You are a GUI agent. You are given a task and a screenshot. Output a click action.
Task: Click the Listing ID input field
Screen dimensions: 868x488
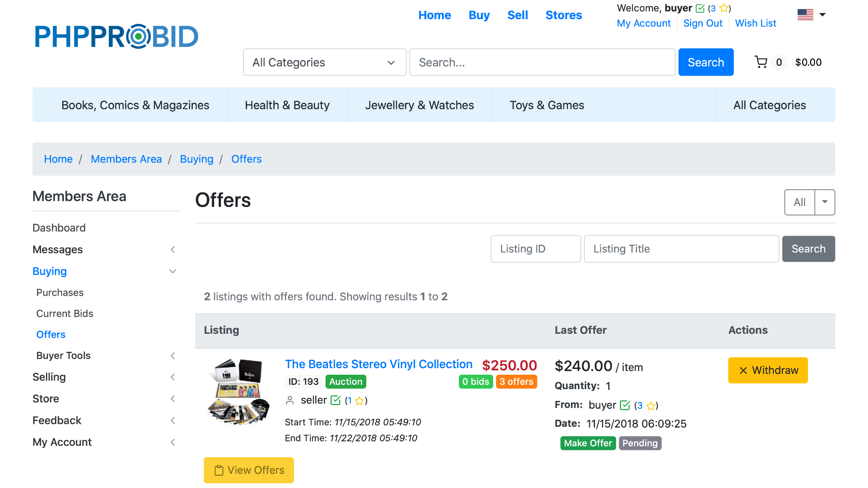pos(536,249)
